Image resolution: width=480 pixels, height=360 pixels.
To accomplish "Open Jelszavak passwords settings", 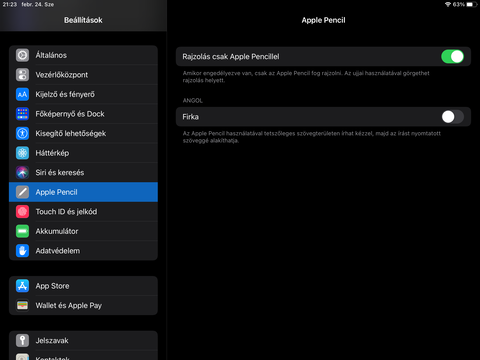I will 83,341.
